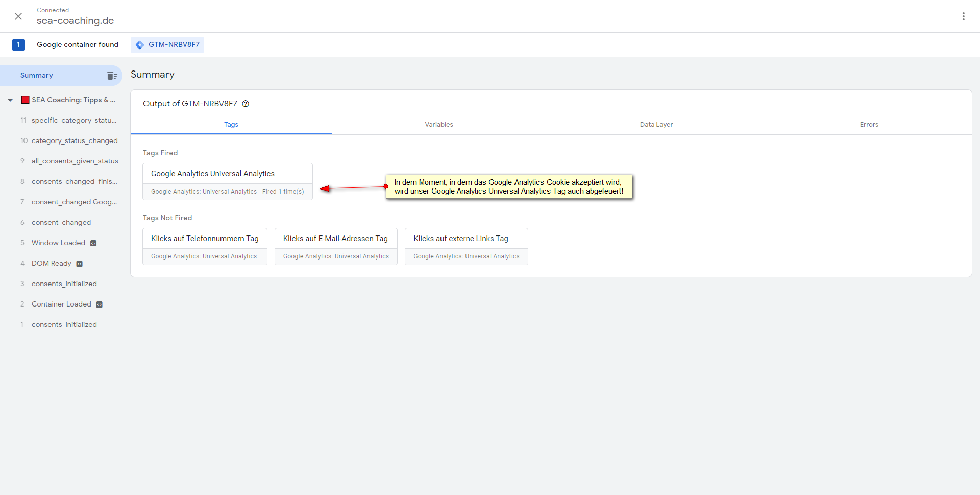
Task: Collapse the SEA Coaching page event tree
Action: tap(10, 100)
